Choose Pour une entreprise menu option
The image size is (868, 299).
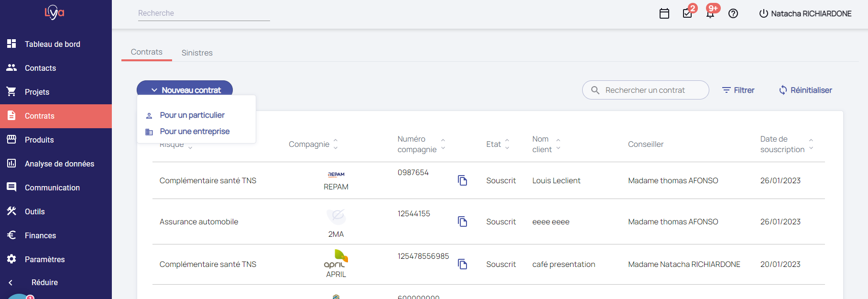[195, 132]
